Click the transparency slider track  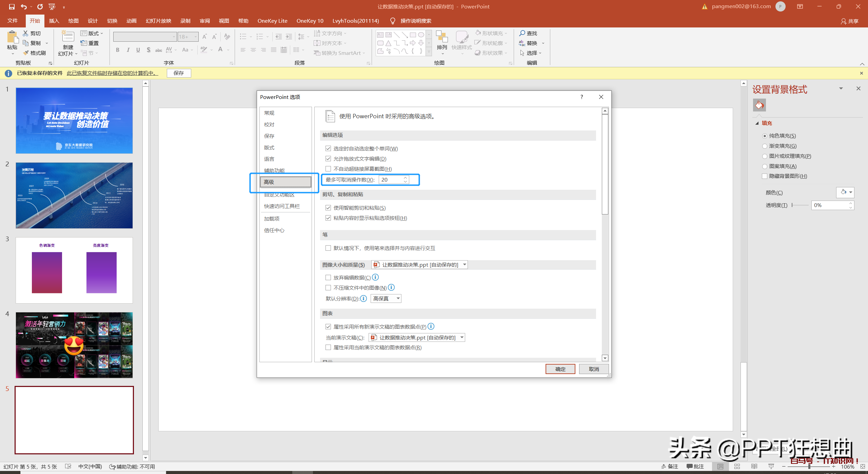click(x=800, y=205)
